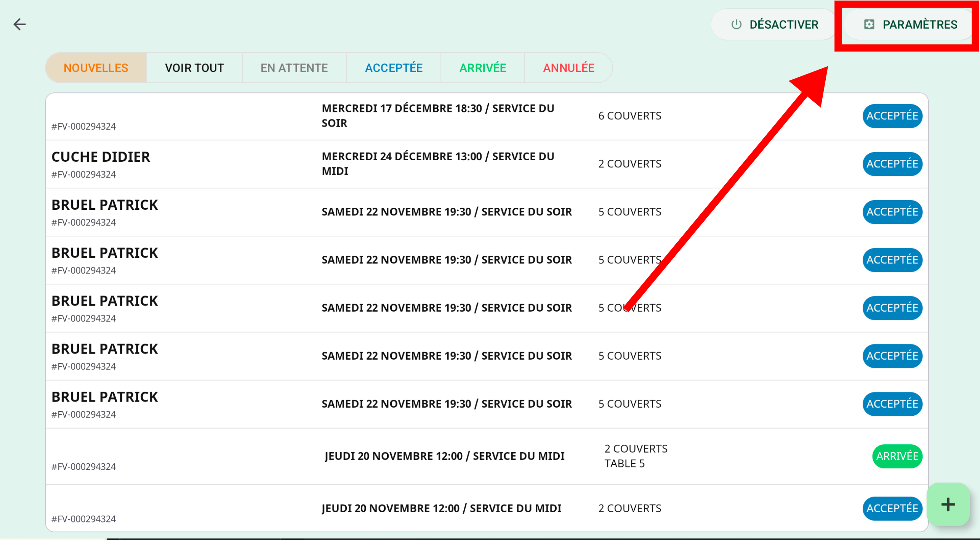Switch to the Arrivée tab
Image resolution: width=980 pixels, height=540 pixels.
pos(482,68)
